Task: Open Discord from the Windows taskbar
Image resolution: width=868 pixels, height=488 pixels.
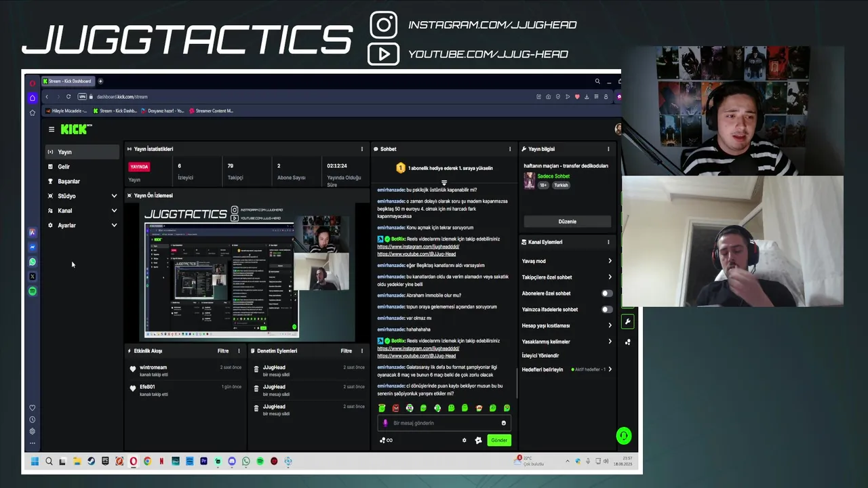Action: tap(232, 462)
